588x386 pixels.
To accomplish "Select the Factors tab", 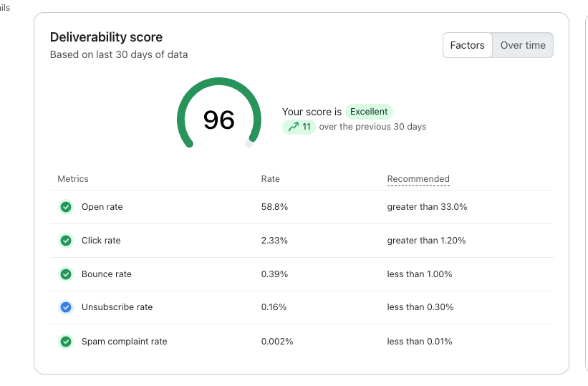I will pyautogui.click(x=467, y=45).
